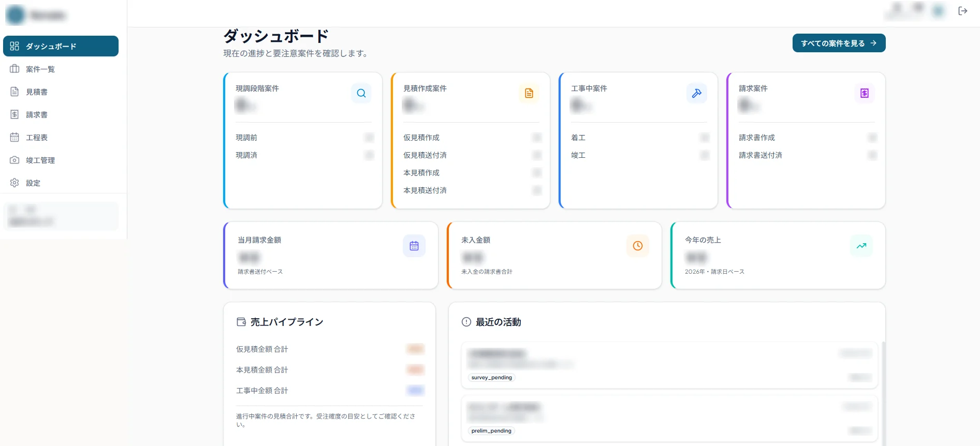Click the calendar icon on the 当月請求金額 card

pyautogui.click(x=414, y=246)
